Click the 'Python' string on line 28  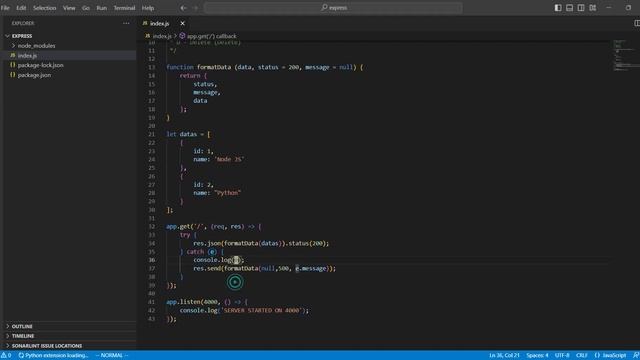pos(227,193)
